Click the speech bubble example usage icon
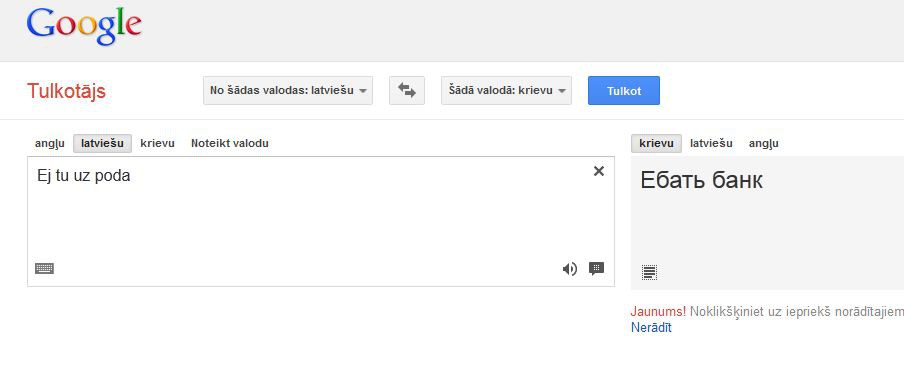The height and width of the screenshot is (365, 904). pyautogui.click(x=596, y=268)
